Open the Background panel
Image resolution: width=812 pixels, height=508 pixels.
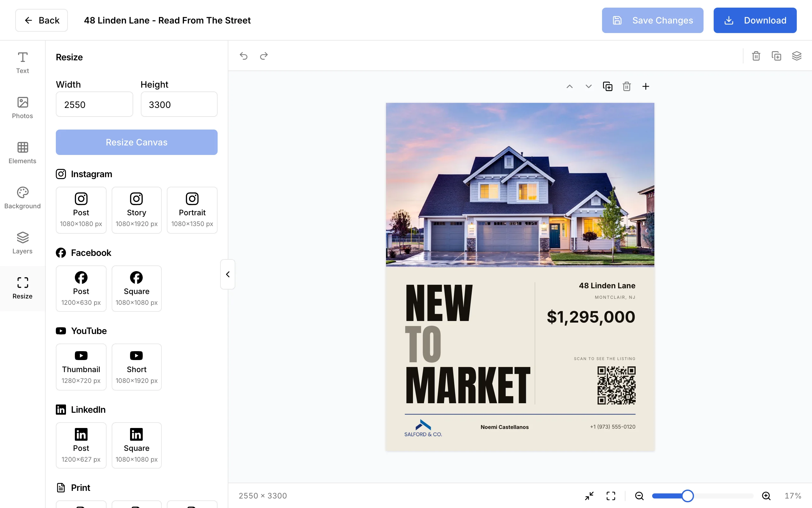tap(23, 198)
